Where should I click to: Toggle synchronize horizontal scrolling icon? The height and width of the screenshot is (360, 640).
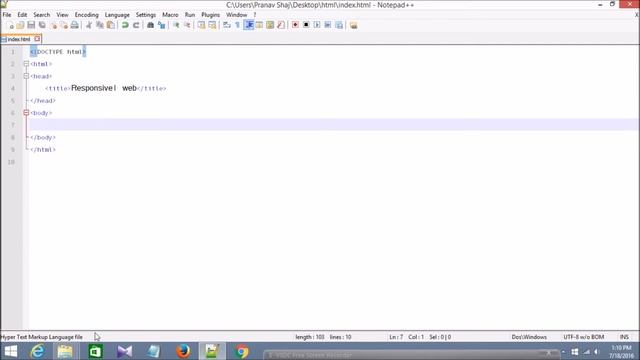(x=212, y=25)
